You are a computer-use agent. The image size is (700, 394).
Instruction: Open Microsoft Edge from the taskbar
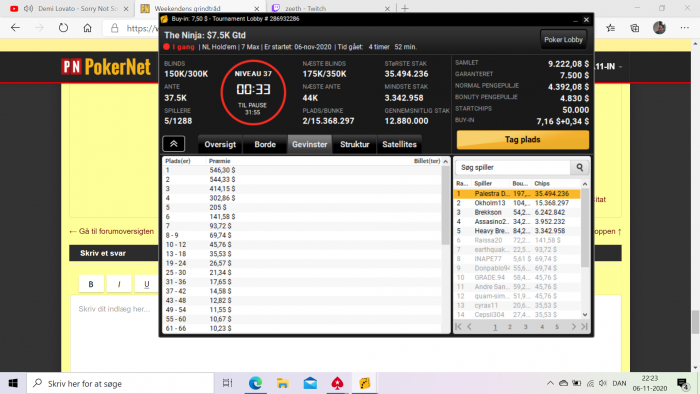pos(255,383)
